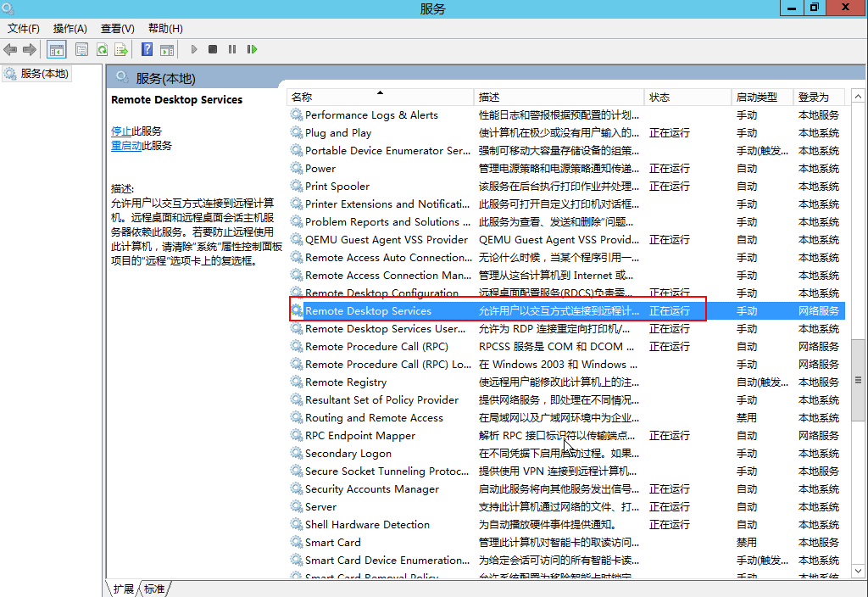The width and height of the screenshot is (868, 597).
Task: Sort by the 启动类型 column header
Action: pyautogui.click(x=762, y=97)
